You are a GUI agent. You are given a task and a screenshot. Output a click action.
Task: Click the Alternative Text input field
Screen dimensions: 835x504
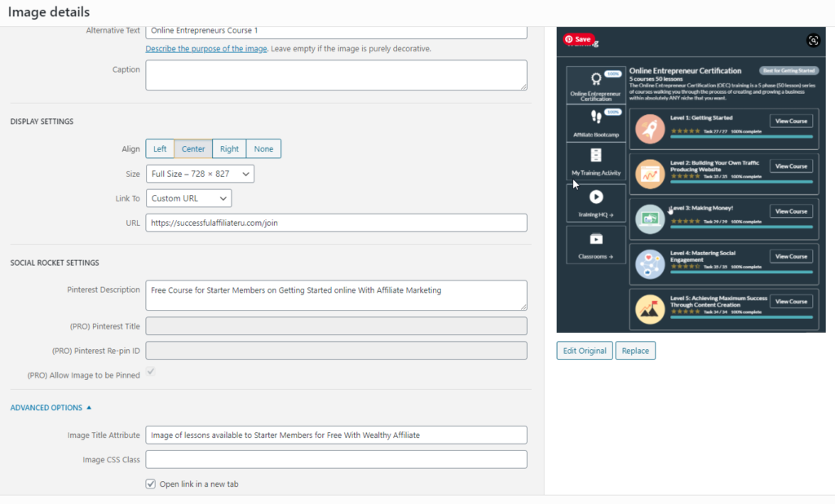pos(336,31)
